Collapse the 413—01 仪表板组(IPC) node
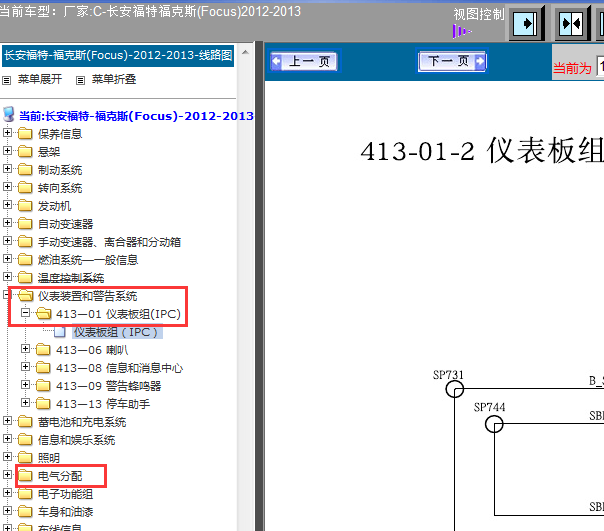Viewport: 604px width, 531px height. pos(25,313)
